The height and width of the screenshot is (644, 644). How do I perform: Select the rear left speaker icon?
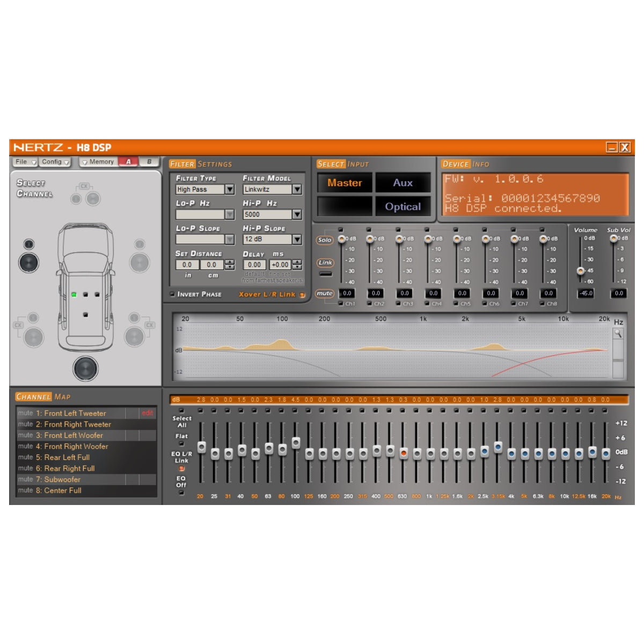click(33, 337)
